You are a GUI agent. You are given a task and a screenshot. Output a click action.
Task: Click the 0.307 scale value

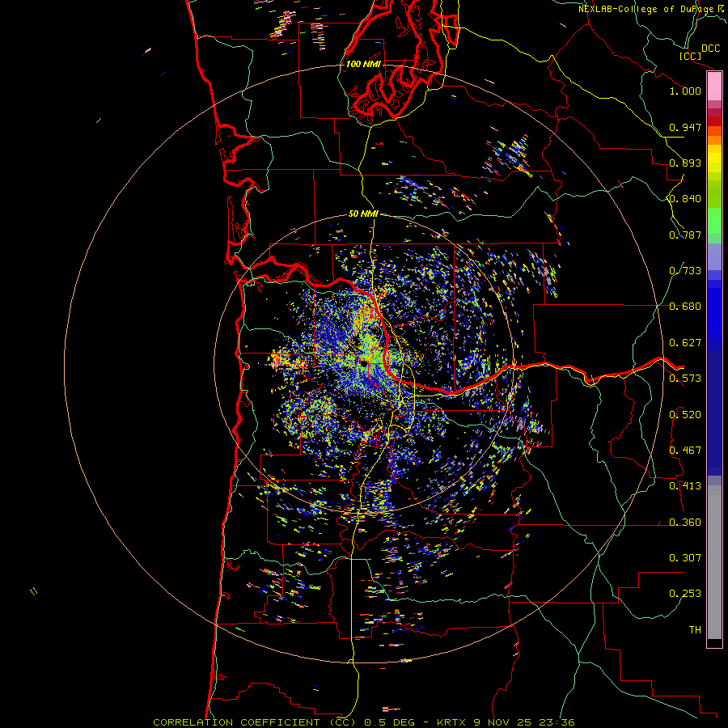pos(685,558)
